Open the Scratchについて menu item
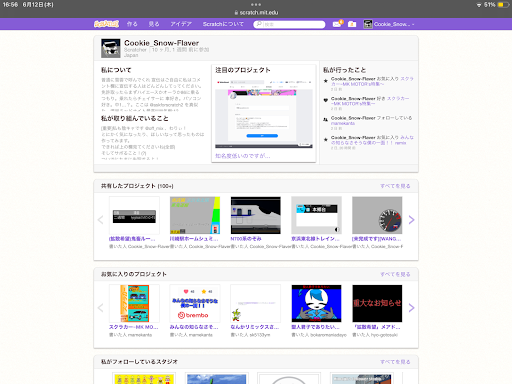 [x=223, y=24]
